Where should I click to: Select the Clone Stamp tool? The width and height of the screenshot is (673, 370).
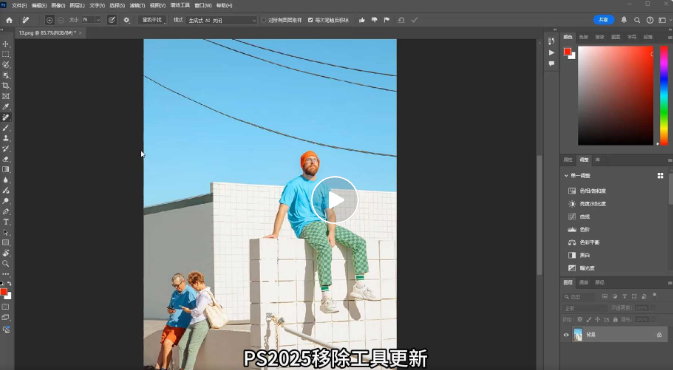[x=6, y=138]
